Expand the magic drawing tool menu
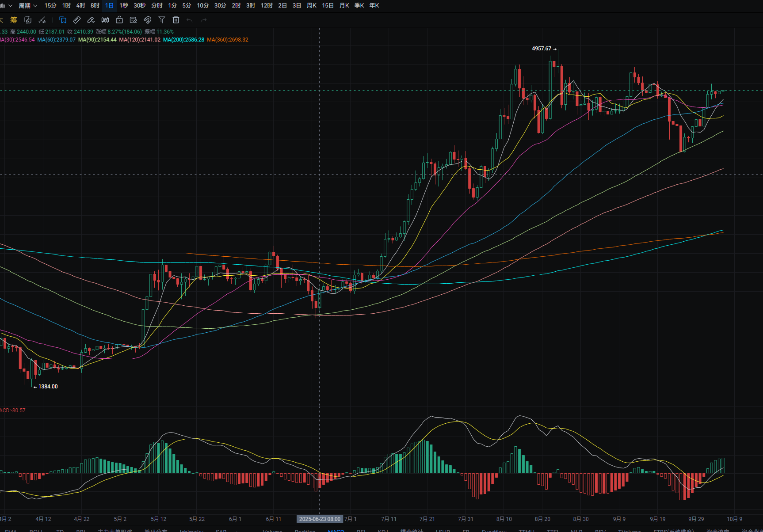The width and height of the screenshot is (763, 532). (x=42, y=20)
